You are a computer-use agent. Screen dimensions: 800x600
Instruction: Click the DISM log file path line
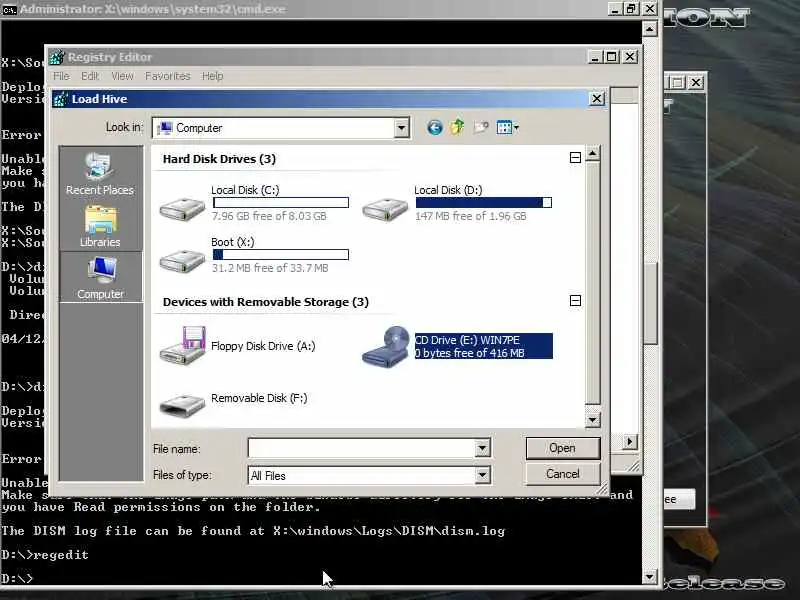tap(253, 531)
